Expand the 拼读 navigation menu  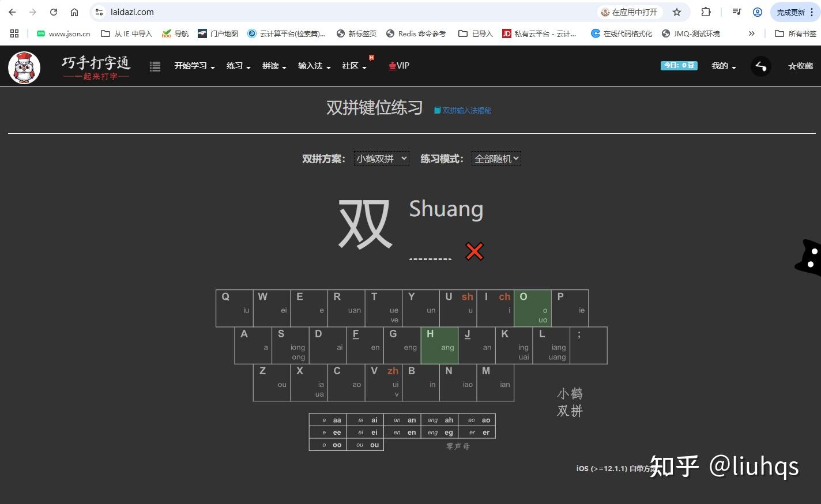coord(274,66)
